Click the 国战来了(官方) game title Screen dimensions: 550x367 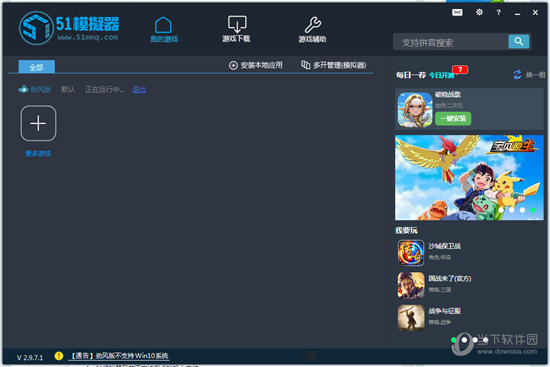tap(450, 279)
